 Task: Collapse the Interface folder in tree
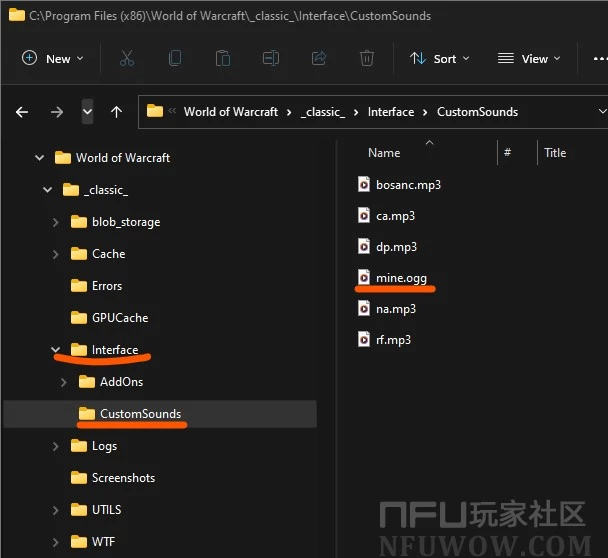[55, 350]
